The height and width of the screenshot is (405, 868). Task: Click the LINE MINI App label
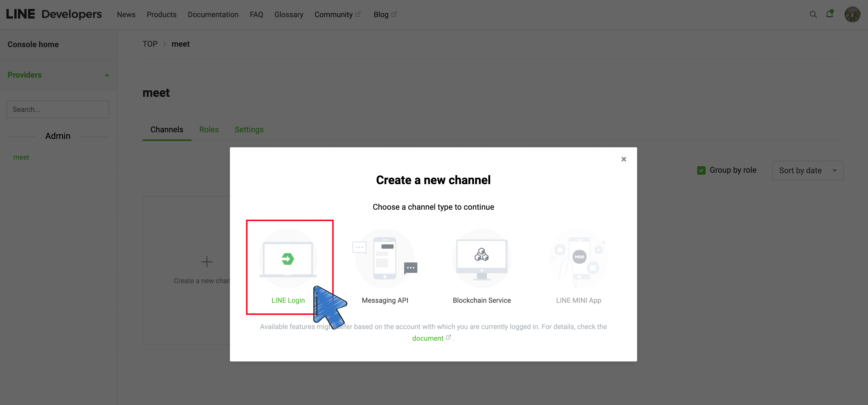tap(579, 300)
